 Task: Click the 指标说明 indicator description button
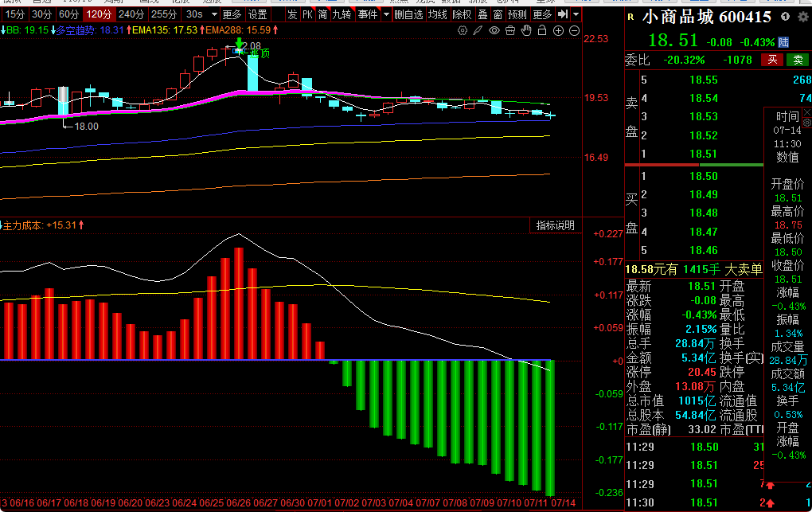click(555, 225)
